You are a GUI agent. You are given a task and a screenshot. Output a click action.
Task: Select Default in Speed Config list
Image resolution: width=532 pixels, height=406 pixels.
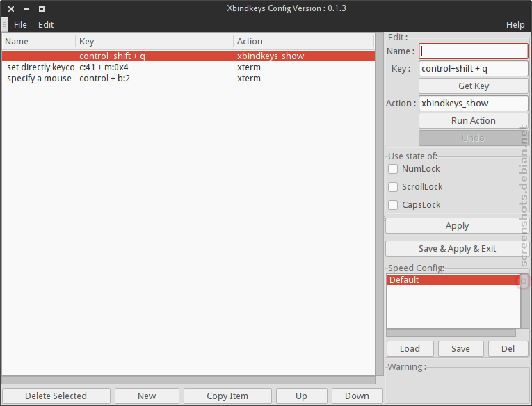453,280
